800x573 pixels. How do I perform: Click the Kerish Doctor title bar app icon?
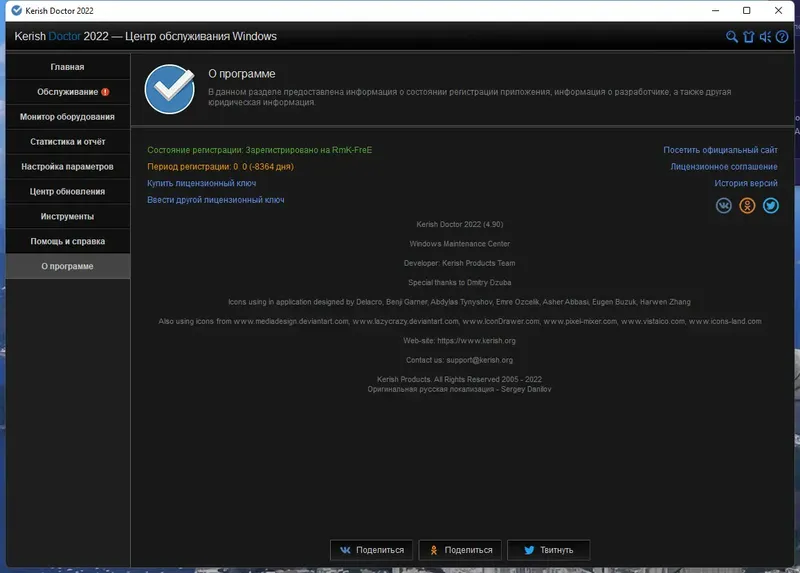(x=16, y=10)
